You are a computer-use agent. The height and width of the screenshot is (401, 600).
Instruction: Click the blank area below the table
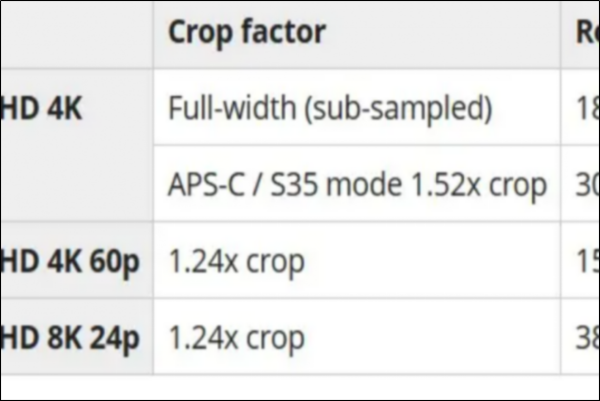(x=300, y=387)
